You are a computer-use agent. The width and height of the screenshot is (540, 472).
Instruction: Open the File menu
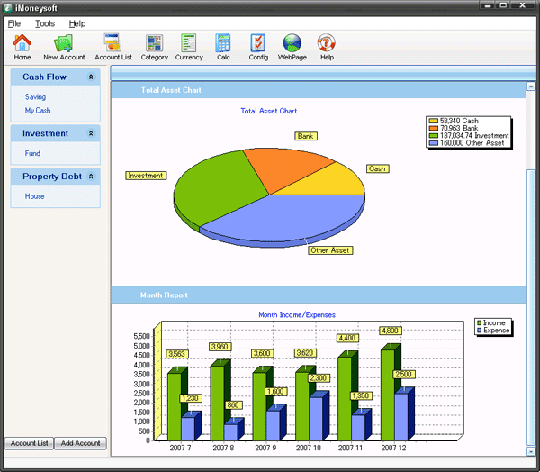(14, 24)
